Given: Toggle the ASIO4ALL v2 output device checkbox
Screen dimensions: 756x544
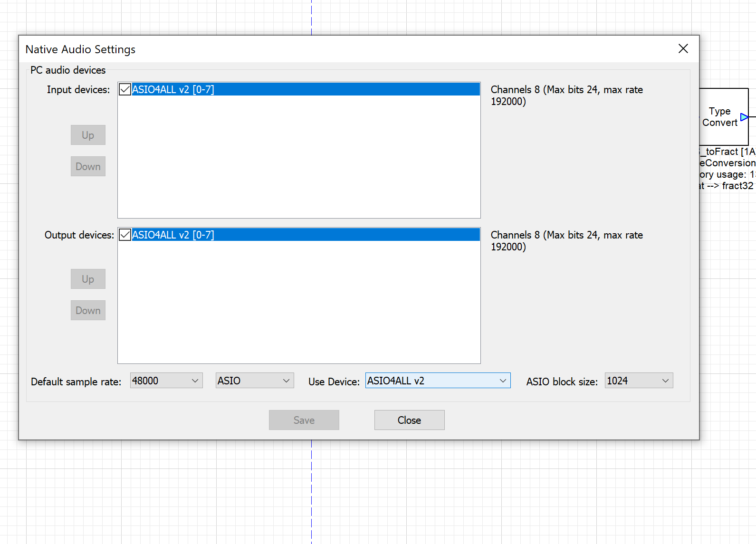Looking at the screenshot, I should [125, 235].
